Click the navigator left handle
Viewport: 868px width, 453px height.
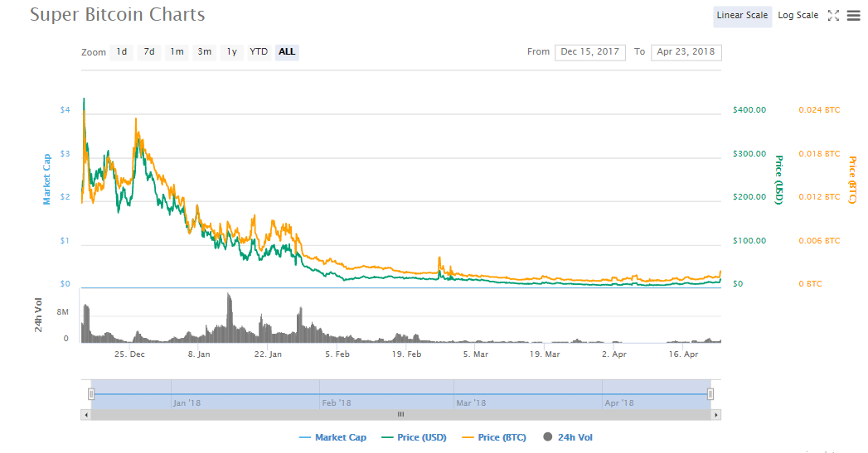pyautogui.click(x=91, y=394)
